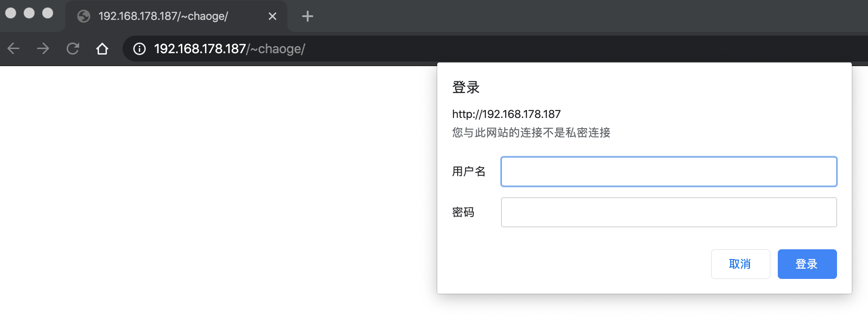Viewport: 868px width, 321px height.
Task: Click the red close window button
Action: [11, 13]
